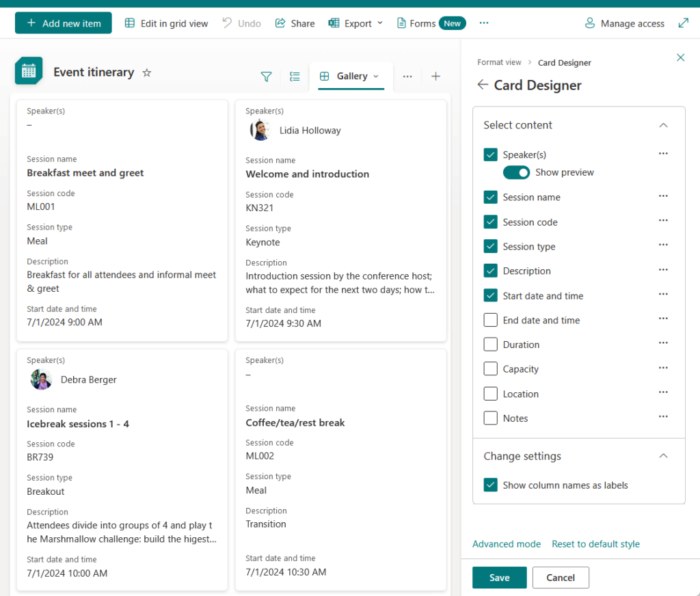Click session code KN321
Image resolution: width=700 pixels, height=596 pixels.
[x=259, y=208]
